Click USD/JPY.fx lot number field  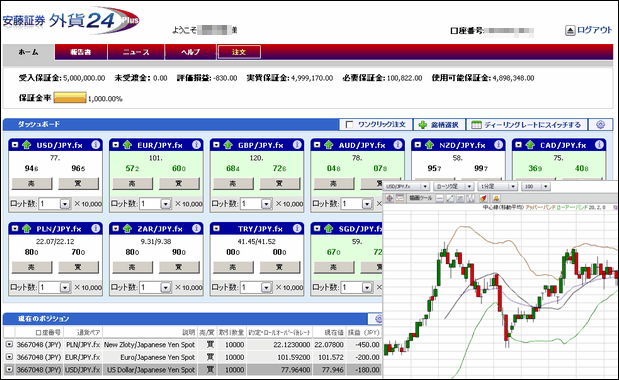pyautogui.click(x=50, y=204)
